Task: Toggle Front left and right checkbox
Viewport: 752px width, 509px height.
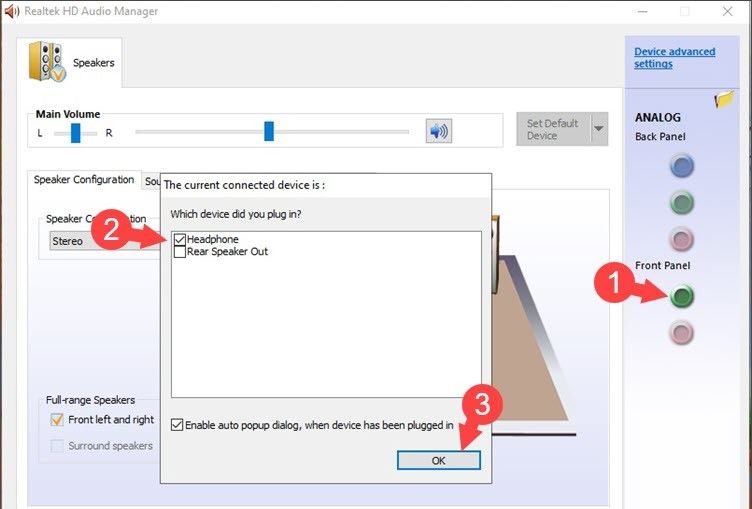Action: 57,420
